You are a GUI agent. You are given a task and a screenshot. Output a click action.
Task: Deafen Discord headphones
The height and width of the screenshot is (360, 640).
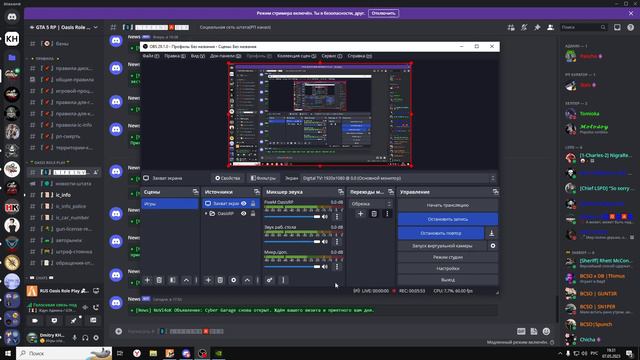85,338
